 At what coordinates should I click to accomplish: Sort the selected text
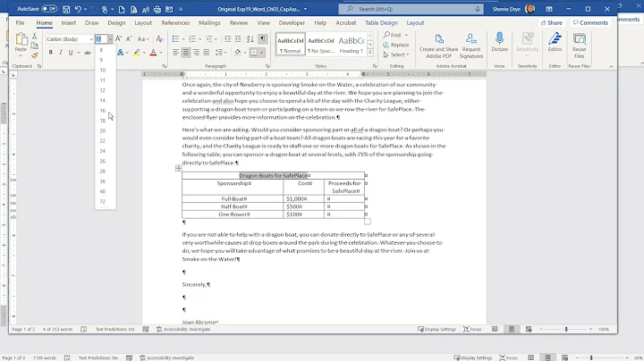coord(250,39)
